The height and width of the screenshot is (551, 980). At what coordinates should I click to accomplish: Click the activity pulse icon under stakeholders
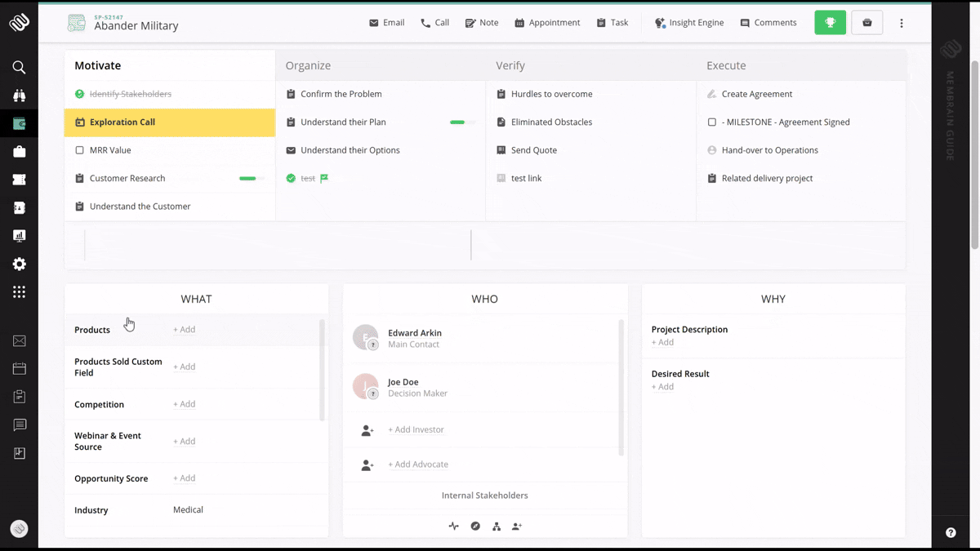pyautogui.click(x=454, y=527)
